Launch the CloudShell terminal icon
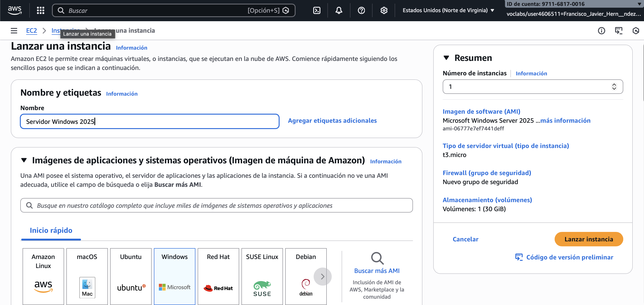This screenshot has width=644, height=305. click(317, 10)
